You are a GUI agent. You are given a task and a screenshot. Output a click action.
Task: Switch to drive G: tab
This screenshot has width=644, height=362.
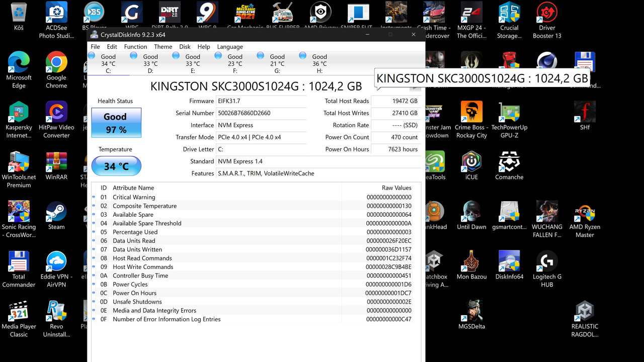[277, 63]
